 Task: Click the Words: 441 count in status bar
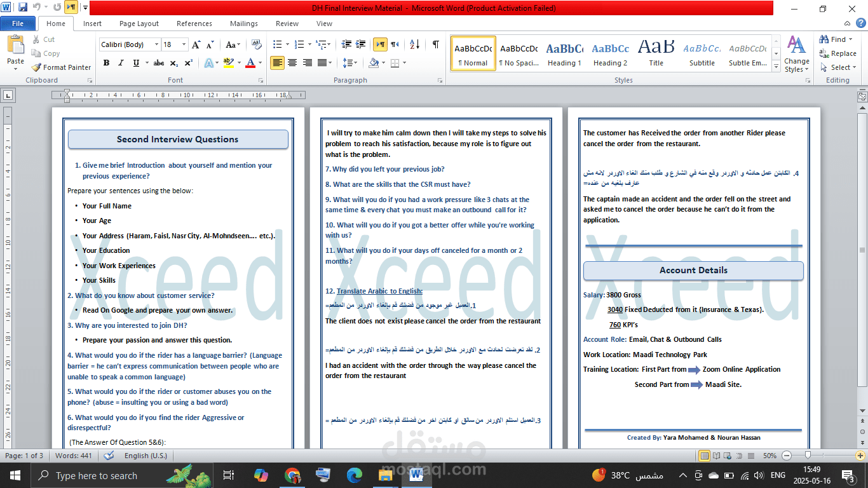point(74,456)
